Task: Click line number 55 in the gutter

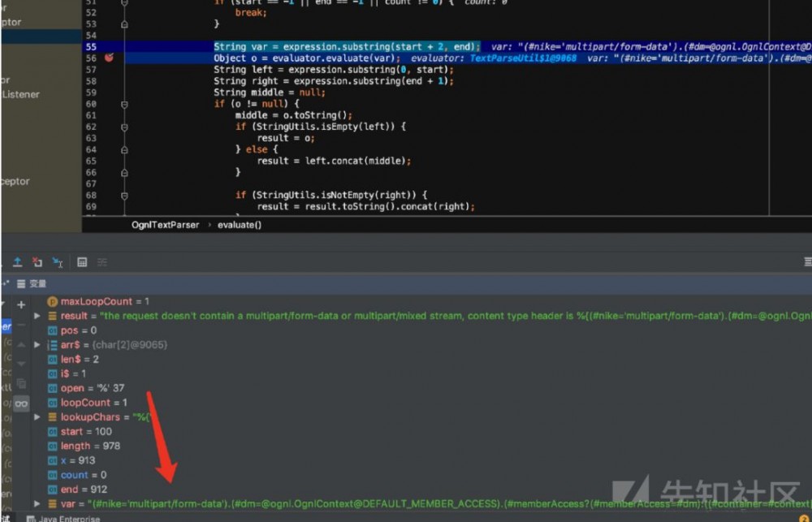Action: click(91, 46)
